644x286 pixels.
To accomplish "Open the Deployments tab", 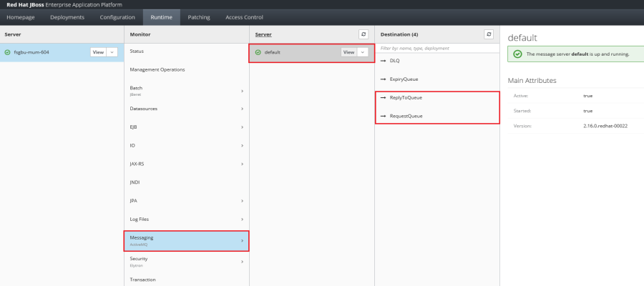I will pyautogui.click(x=67, y=17).
